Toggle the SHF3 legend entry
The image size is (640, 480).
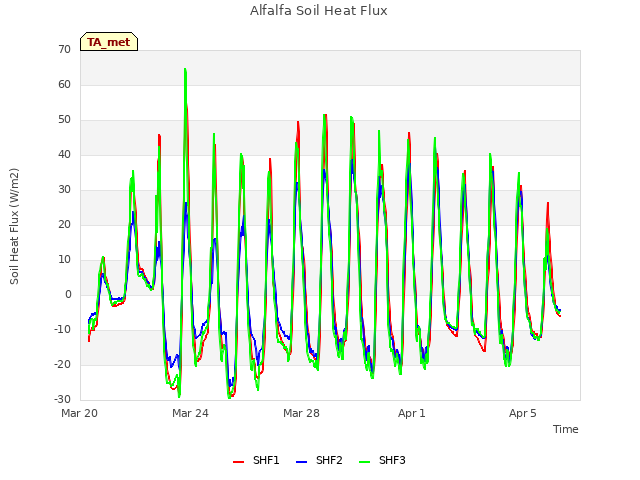(382, 460)
